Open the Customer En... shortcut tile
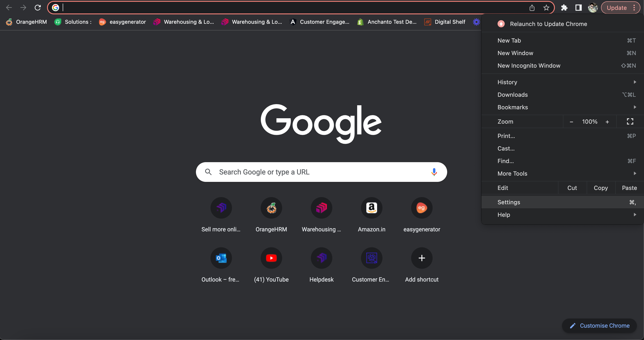 click(x=371, y=265)
